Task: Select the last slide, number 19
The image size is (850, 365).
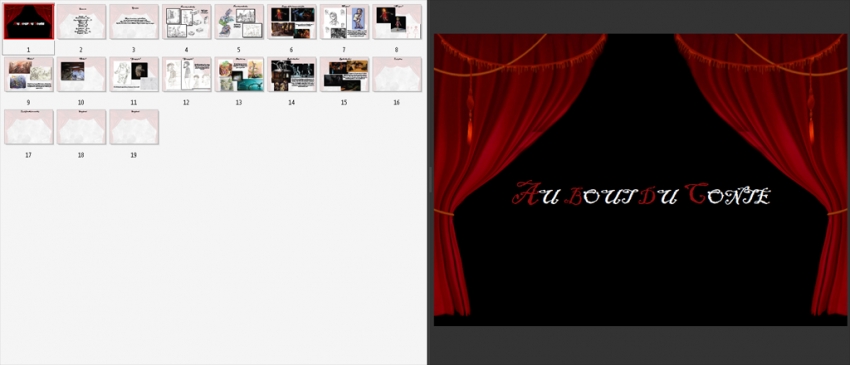Action: (134, 127)
